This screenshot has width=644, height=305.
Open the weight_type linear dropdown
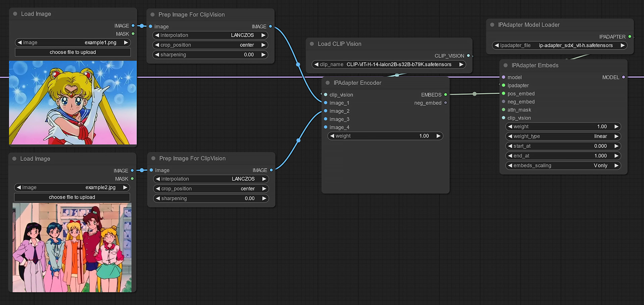tap(563, 136)
